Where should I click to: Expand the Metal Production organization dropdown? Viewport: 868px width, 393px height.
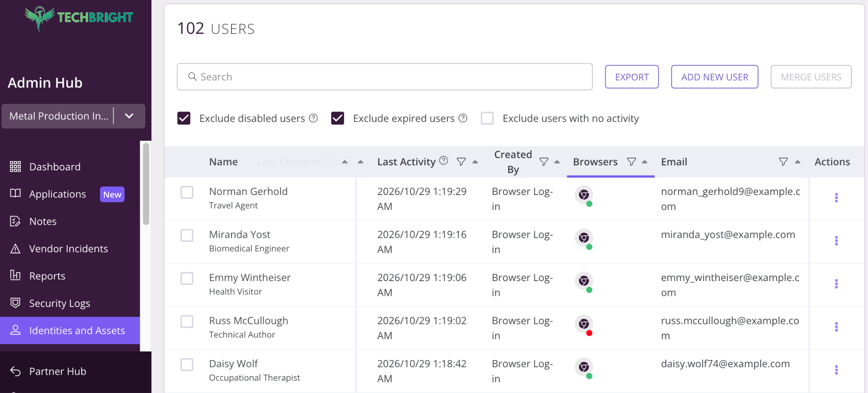click(129, 116)
